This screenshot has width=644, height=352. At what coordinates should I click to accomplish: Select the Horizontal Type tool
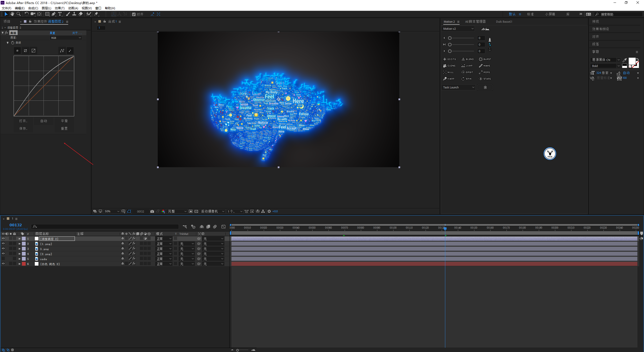(x=60, y=14)
